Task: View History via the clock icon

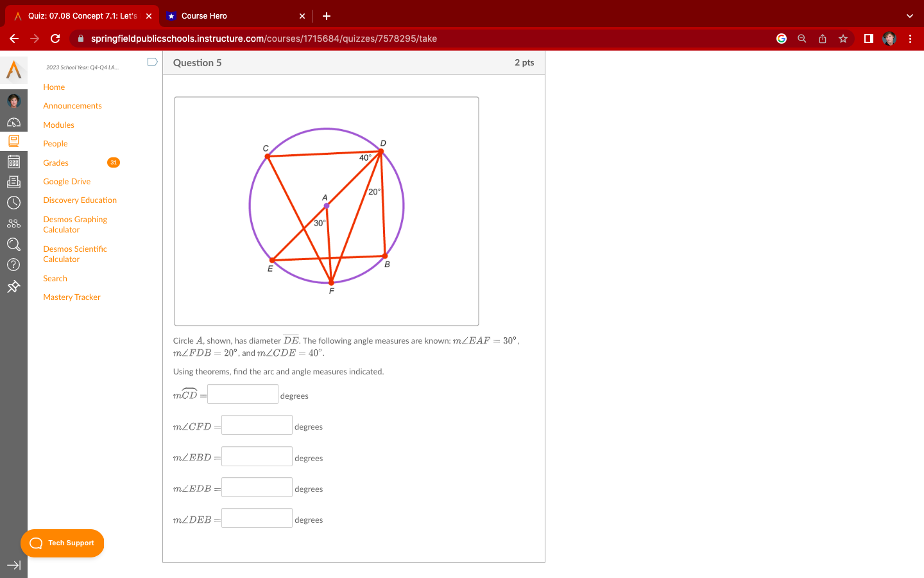Action: point(14,202)
